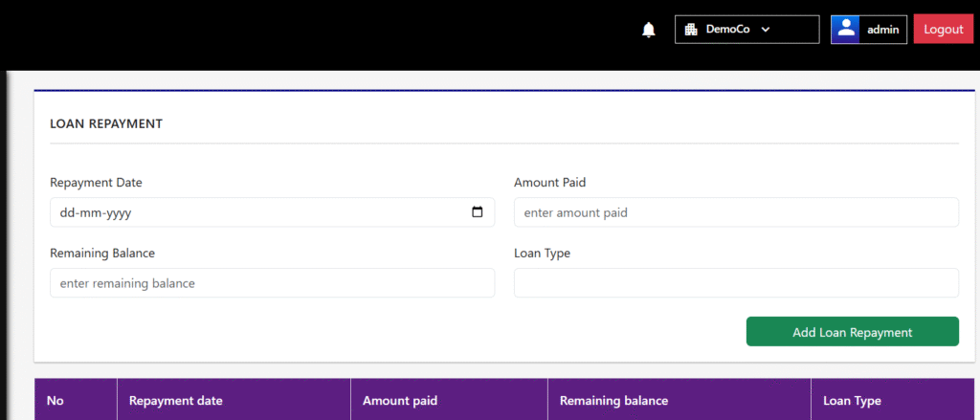Image resolution: width=980 pixels, height=420 pixels.
Task: Click the building icon beside DemoCo
Action: click(691, 30)
